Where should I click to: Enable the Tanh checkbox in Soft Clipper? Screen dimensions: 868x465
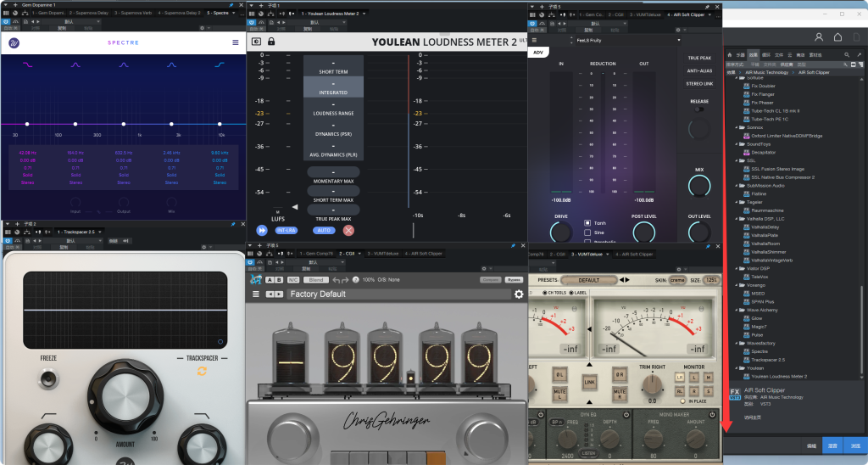pyautogui.click(x=587, y=223)
